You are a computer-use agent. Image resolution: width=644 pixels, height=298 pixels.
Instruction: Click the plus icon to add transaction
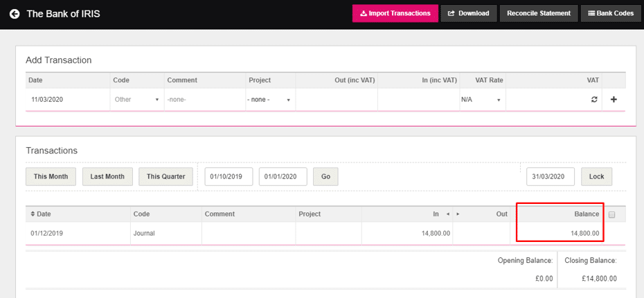point(614,100)
